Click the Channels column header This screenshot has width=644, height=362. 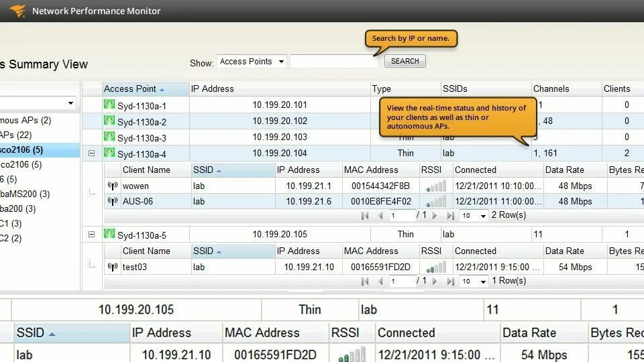click(x=567, y=88)
